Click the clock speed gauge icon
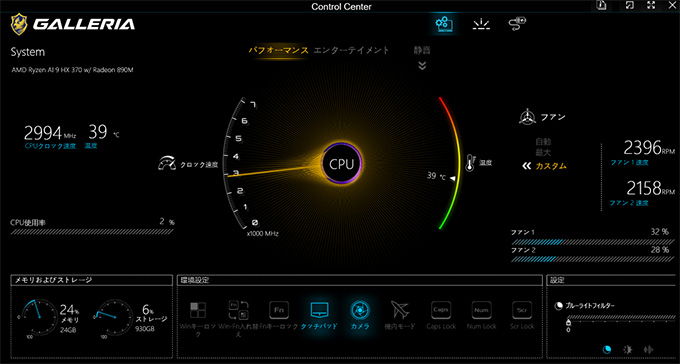Viewport: 680px width, 364px height. (167, 164)
